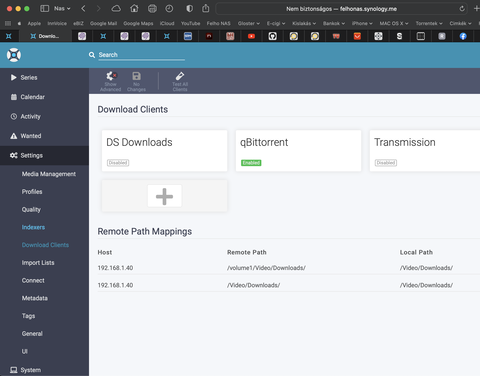Open the Transmission client card
Screen dimensions: 480x376
coord(425,151)
